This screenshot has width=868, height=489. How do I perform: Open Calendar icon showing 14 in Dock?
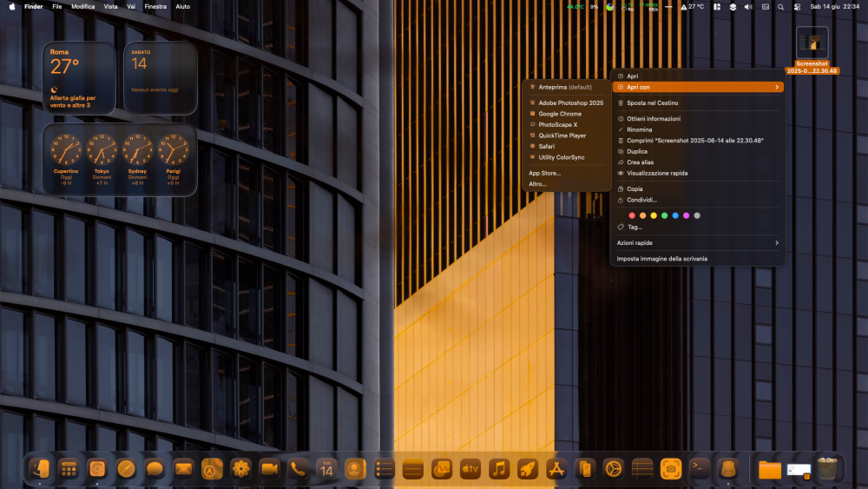click(326, 469)
